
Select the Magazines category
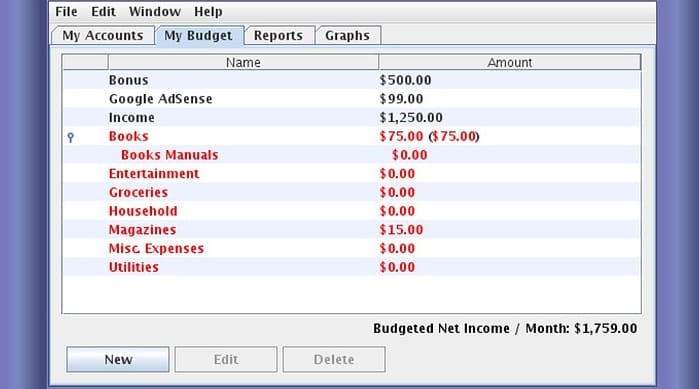143,230
